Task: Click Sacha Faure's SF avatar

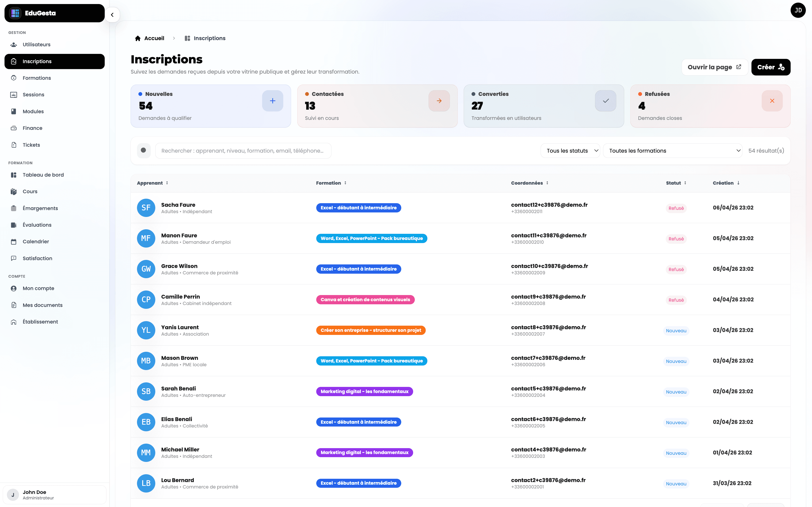Action: [146, 207]
